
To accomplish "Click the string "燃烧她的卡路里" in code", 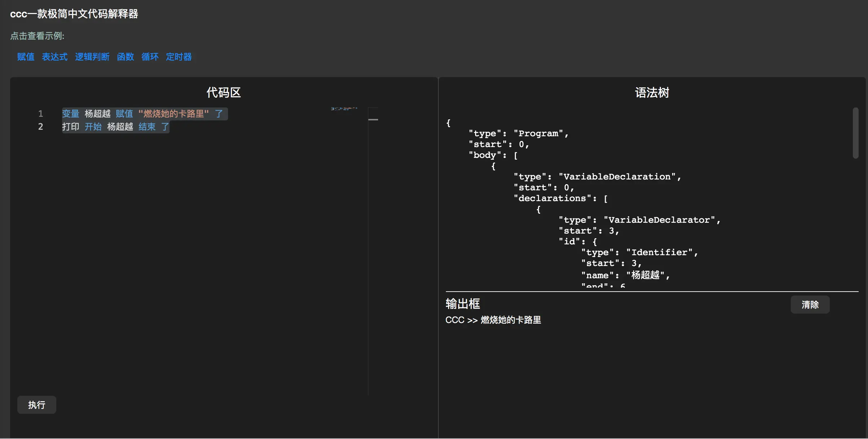I will (x=174, y=114).
